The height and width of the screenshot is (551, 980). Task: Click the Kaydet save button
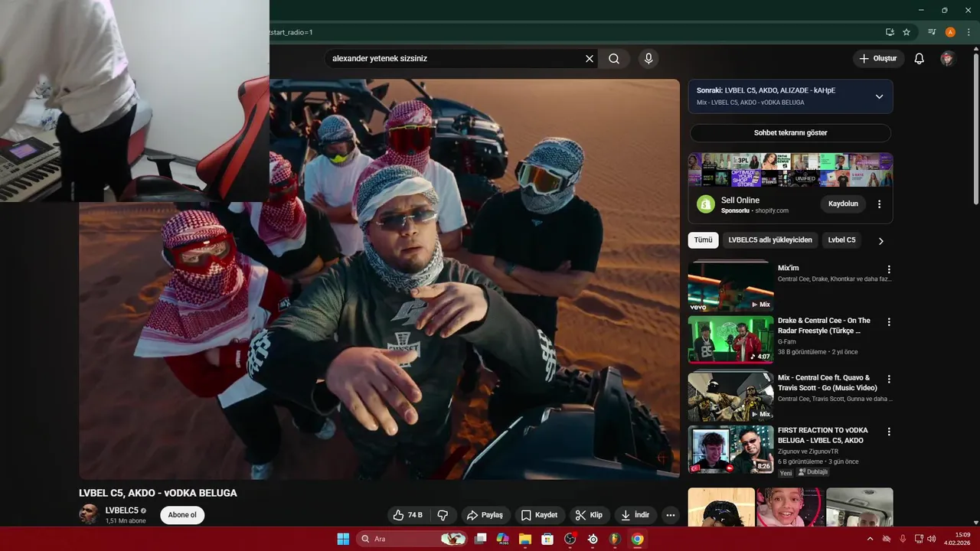point(540,515)
